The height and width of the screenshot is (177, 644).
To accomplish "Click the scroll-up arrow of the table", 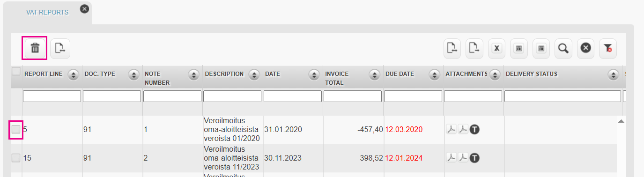I will [x=621, y=121].
